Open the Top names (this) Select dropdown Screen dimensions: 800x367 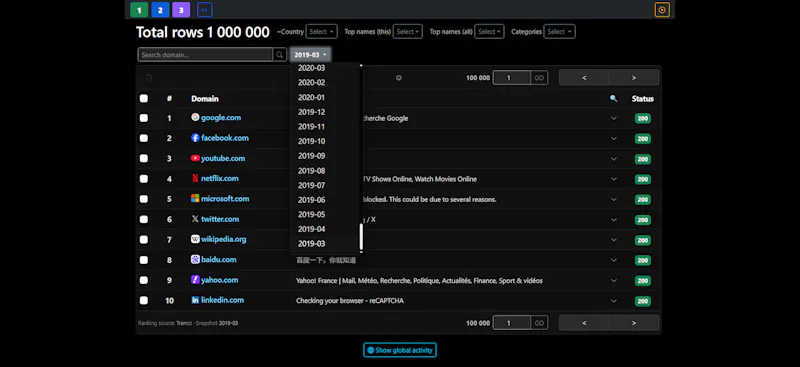click(408, 32)
